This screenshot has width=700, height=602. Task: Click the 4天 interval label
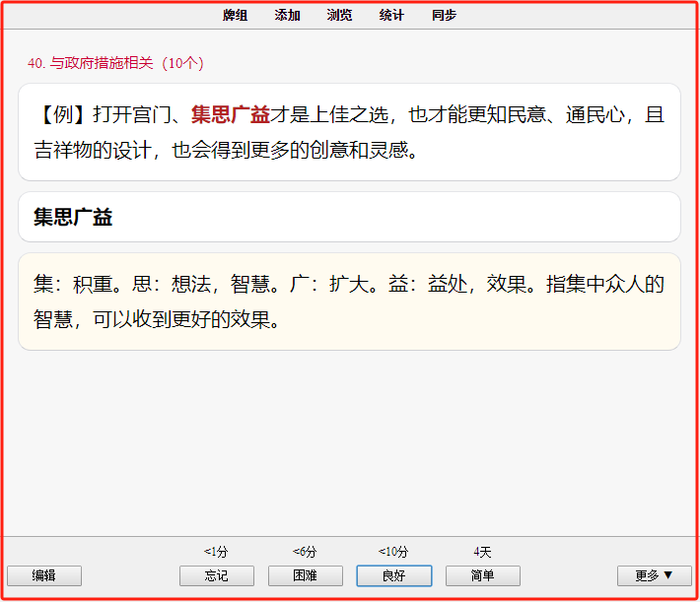482,552
